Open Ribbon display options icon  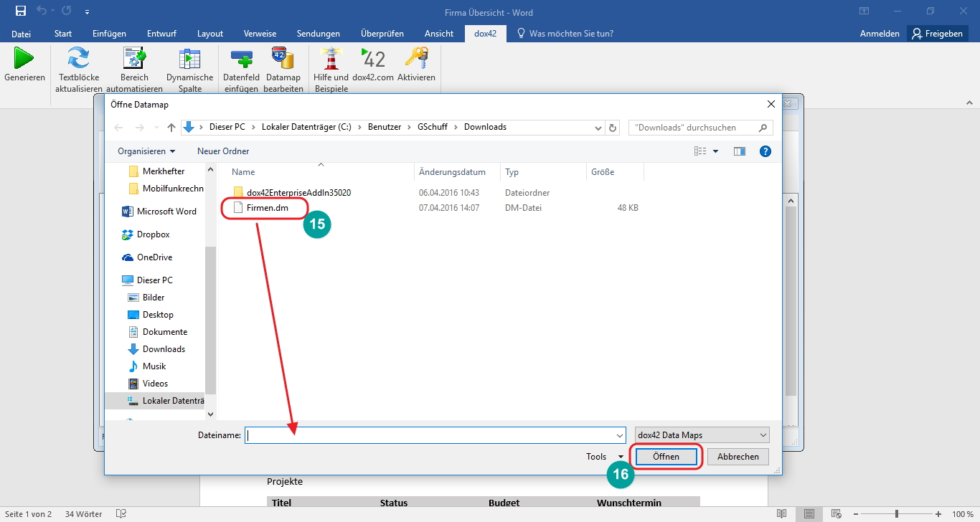pyautogui.click(x=864, y=11)
